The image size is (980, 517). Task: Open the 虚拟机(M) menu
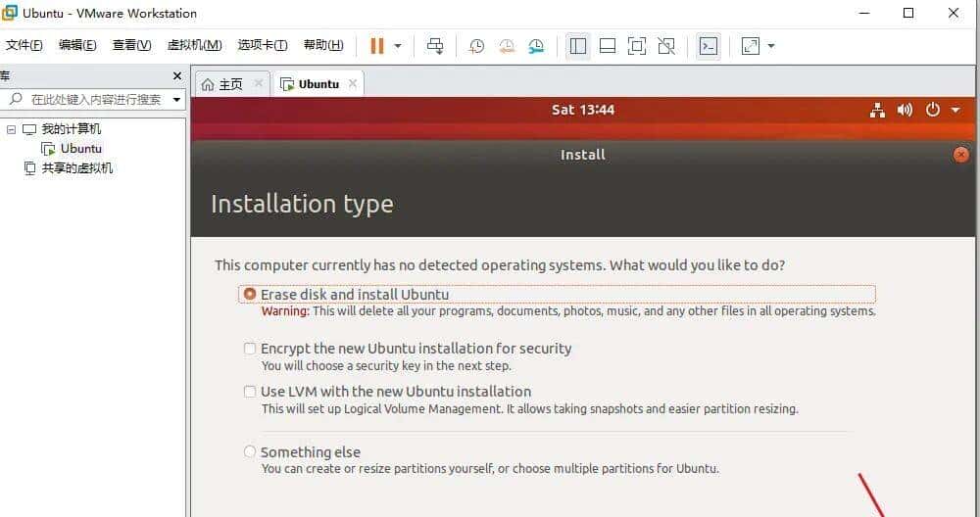[194, 45]
